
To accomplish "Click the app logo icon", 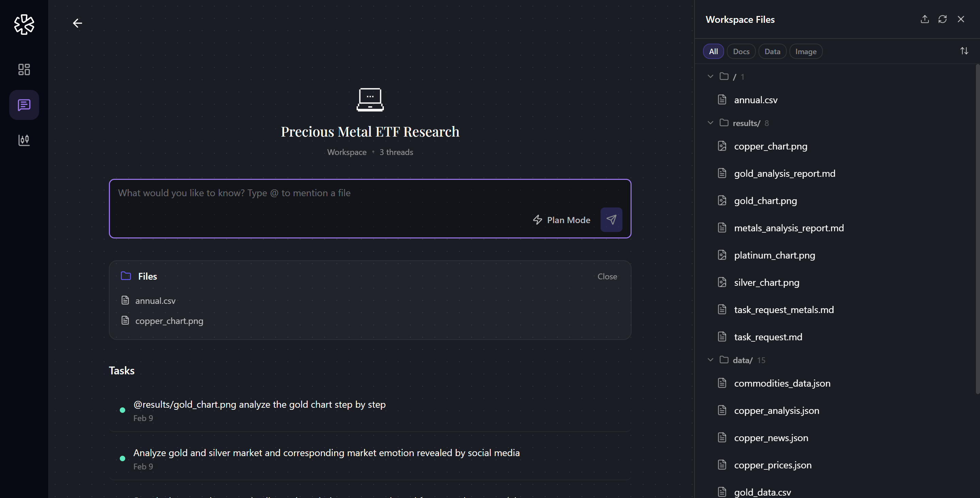I will (24, 25).
